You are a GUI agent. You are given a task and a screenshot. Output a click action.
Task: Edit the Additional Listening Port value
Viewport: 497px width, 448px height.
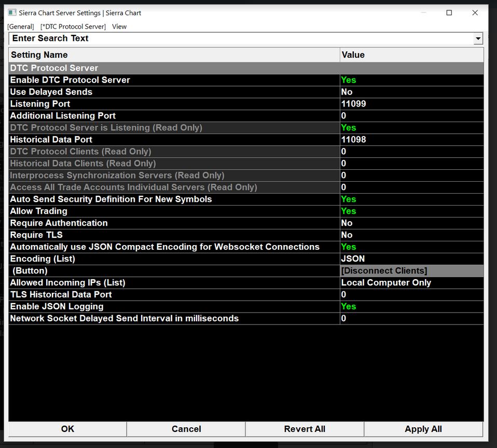click(x=412, y=116)
